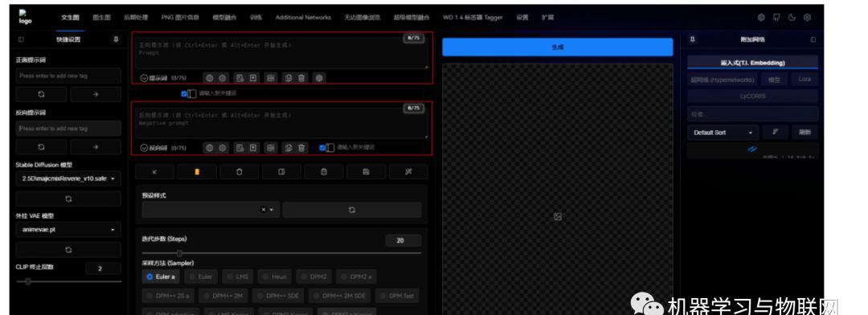Click the Steps slider track
This screenshot has height=315, width=868.
281,253
